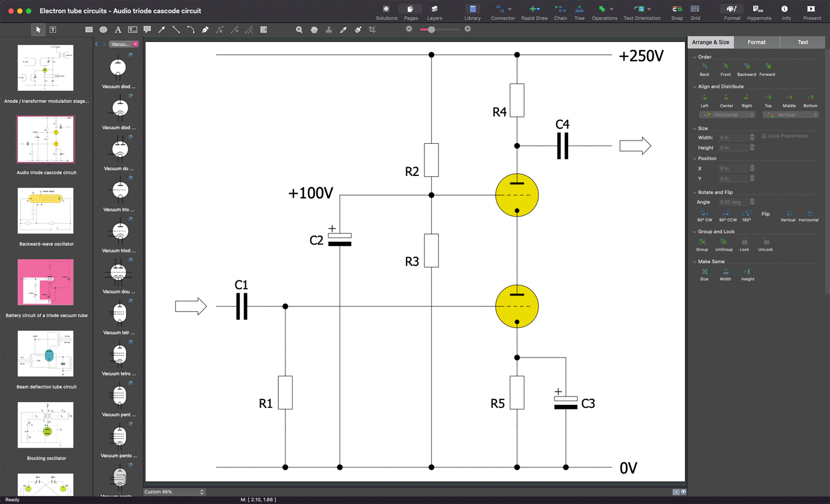Switch to the Format tab
830x504 pixels.
click(x=756, y=42)
